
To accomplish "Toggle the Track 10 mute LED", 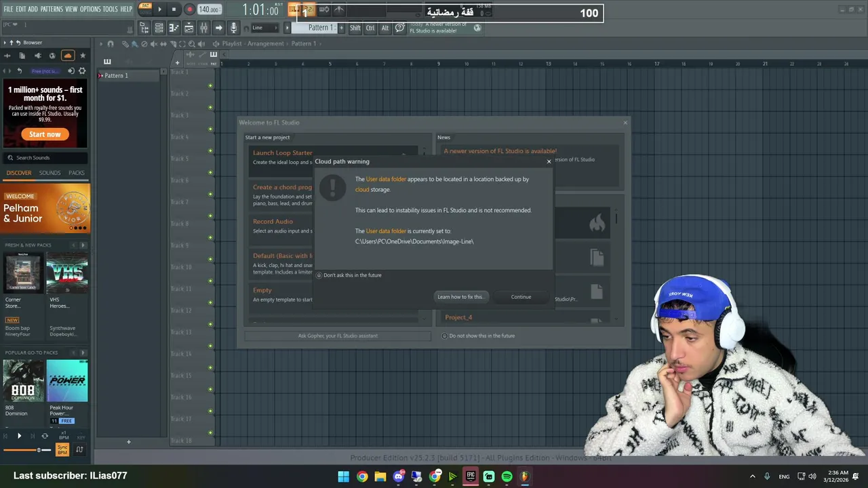I will [x=210, y=281].
